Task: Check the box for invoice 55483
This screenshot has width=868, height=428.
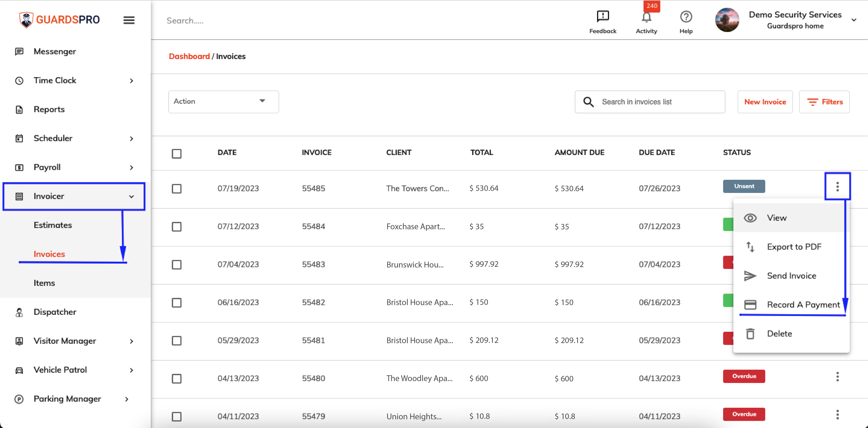Action: point(177,265)
